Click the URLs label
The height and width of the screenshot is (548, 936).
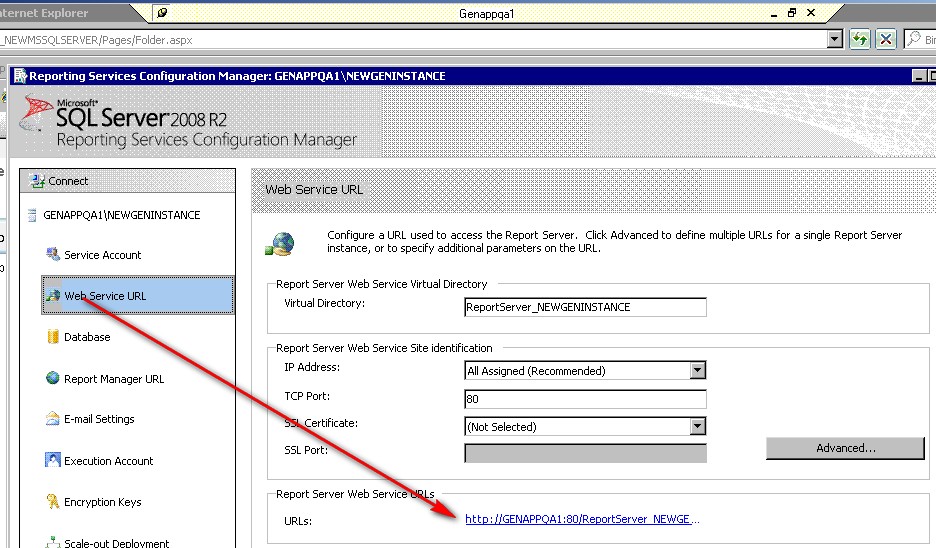point(298,521)
